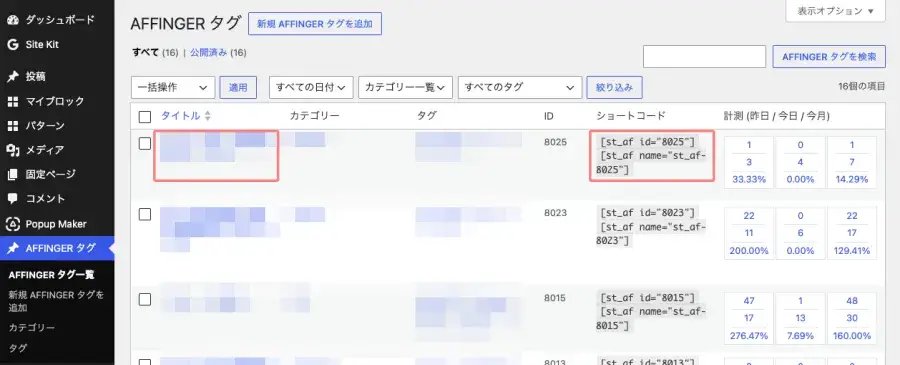Click 7.69% stat in row 8015

click(800, 336)
